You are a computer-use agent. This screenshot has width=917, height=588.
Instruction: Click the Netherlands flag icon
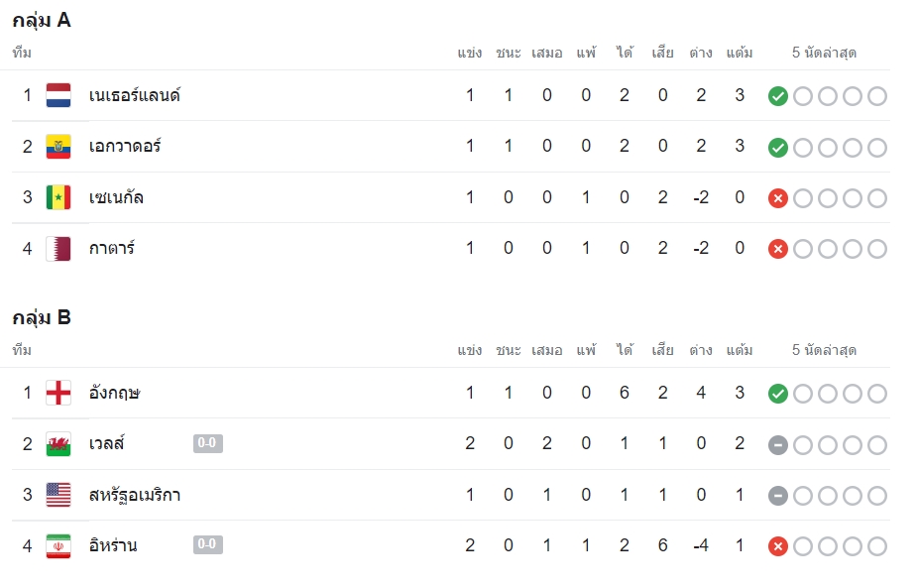tap(58, 95)
